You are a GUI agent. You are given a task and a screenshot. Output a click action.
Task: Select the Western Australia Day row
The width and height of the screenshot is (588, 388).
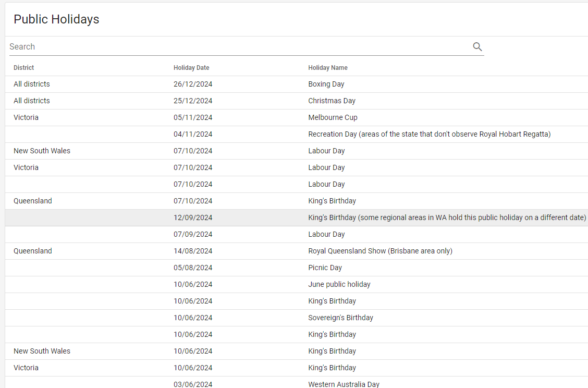(x=344, y=384)
